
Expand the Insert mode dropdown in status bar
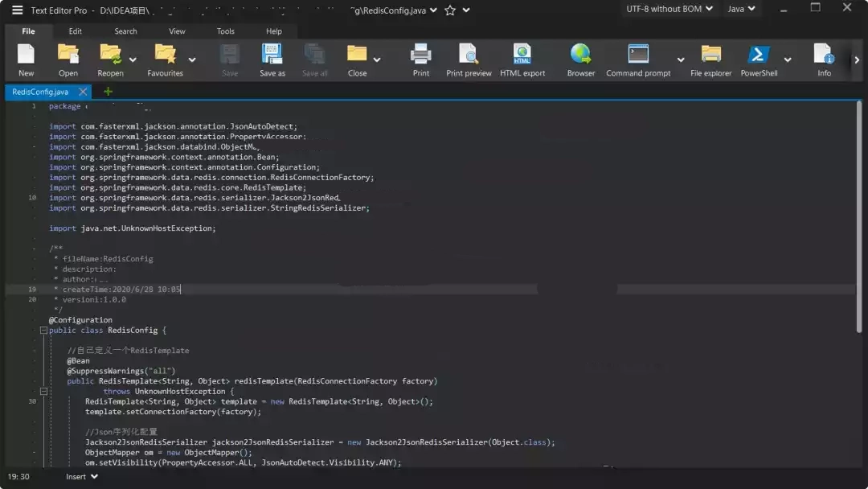(x=82, y=477)
